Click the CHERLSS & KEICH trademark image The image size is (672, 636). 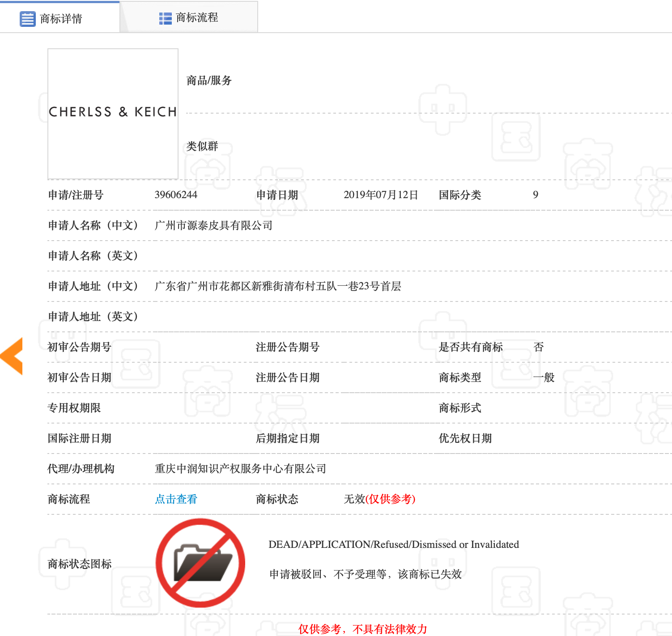pyautogui.click(x=113, y=114)
